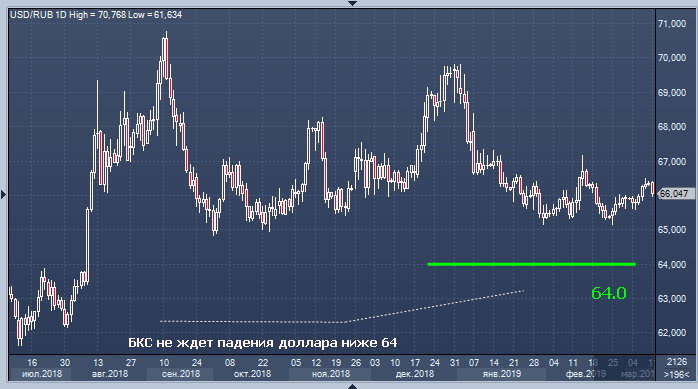This screenshot has height=389, width=698.
Task: Click the left side panel arrow
Action: [x=4, y=194]
